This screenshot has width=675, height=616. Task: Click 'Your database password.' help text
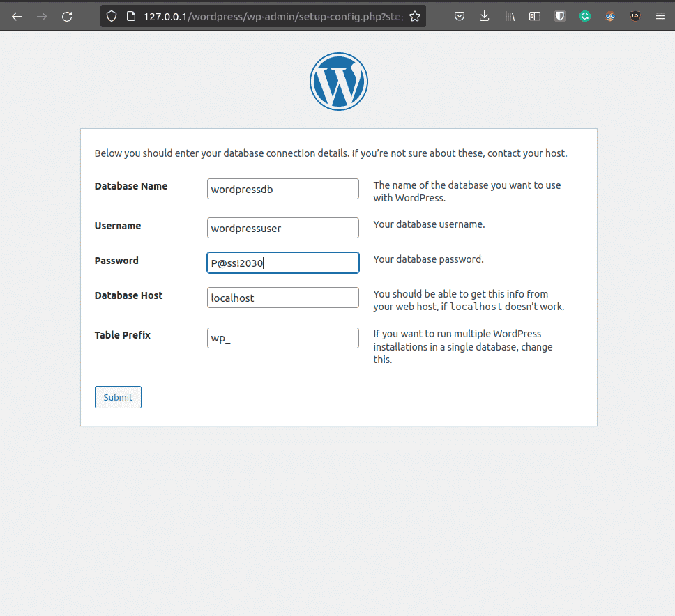click(428, 259)
